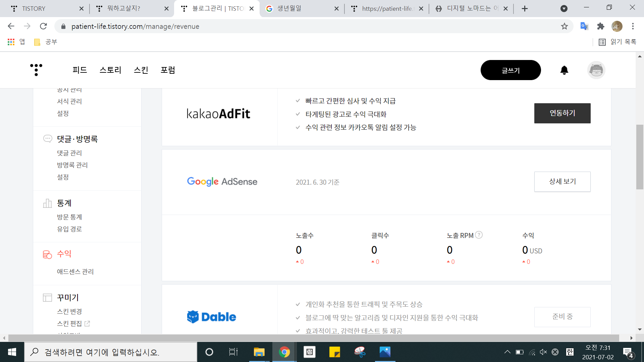
Task: Open Task View icon in taskbar
Action: 233,352
